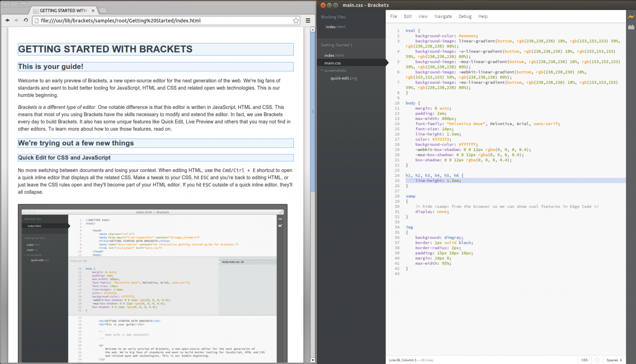The width and height of the screenshot is (636, 364).
Task: Click the Chrome forward arrow
Action: (16, 20)
